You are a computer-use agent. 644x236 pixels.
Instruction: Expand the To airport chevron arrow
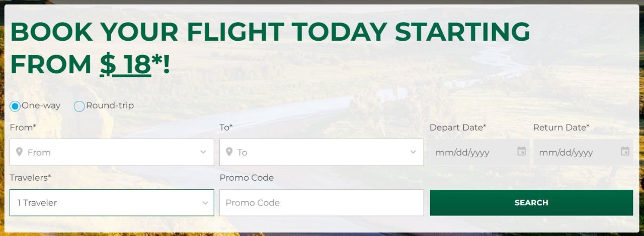[x=413, y=152]
